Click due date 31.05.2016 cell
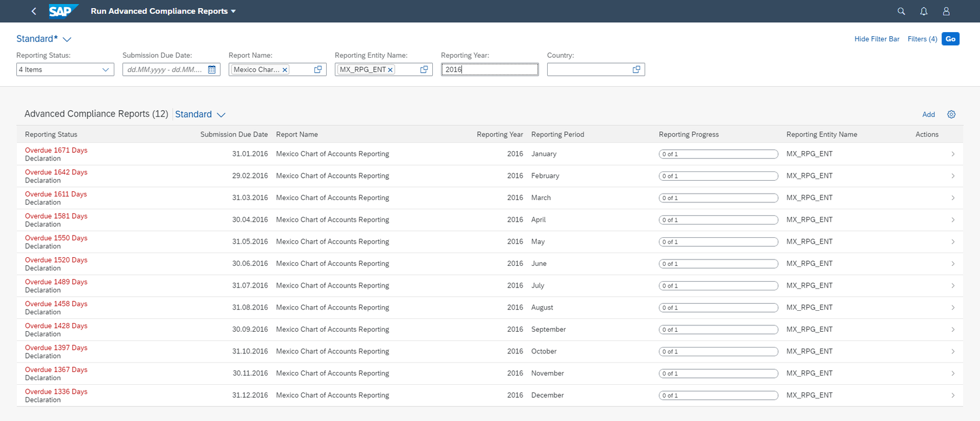The width and height of the screenshot is (980, 421). (250, 241)
